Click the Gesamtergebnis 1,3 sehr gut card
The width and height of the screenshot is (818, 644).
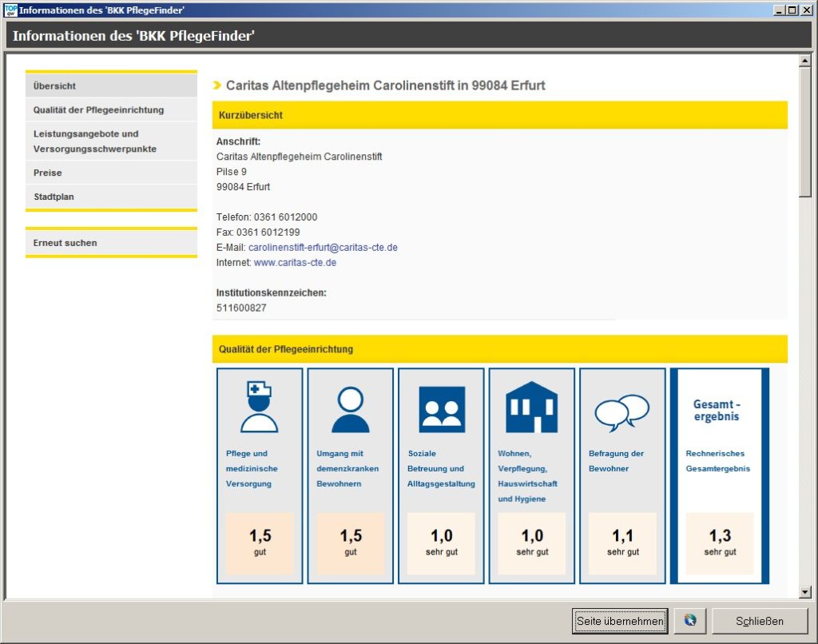(x=719, y=475)
